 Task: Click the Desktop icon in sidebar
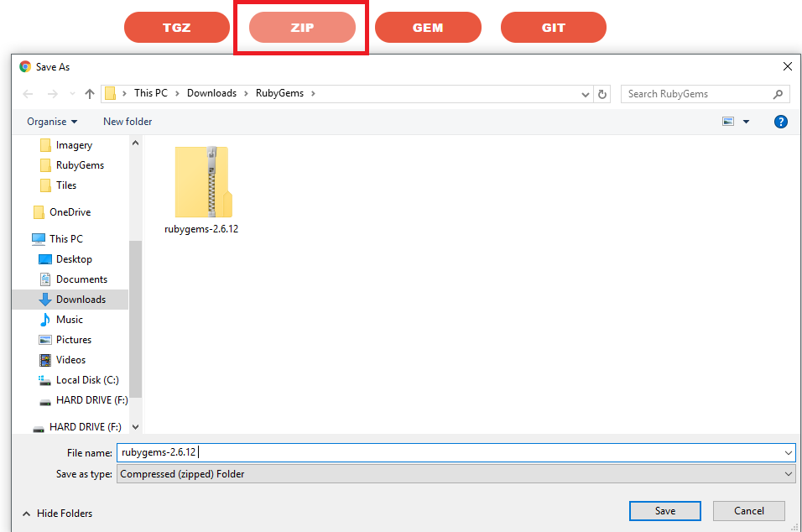point(45,259)
